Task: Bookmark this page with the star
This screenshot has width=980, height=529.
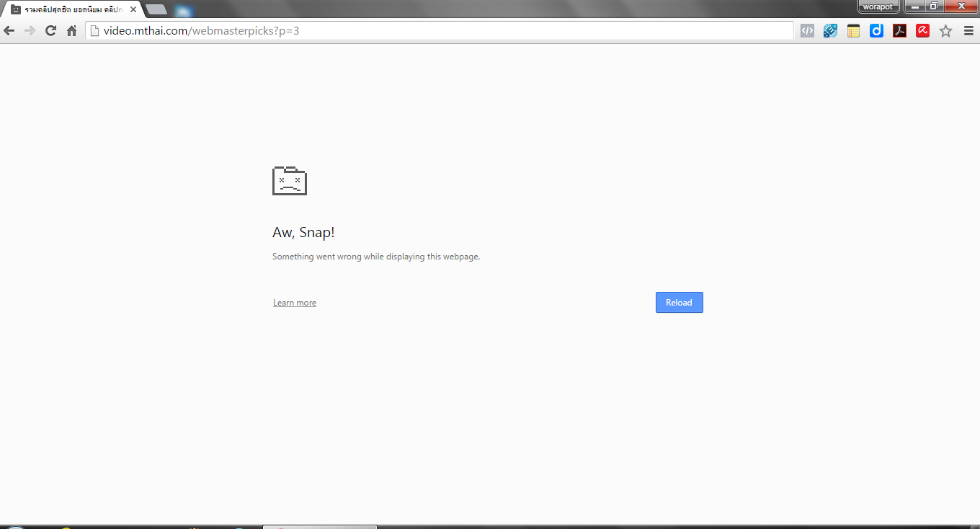Action: (x=945, y=31)
